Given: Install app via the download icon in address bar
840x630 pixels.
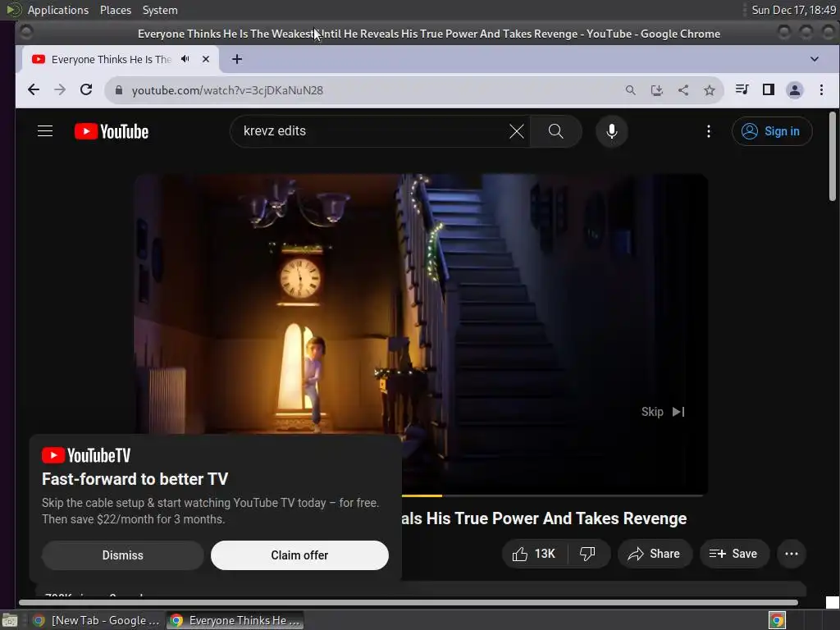Looking at the screenshot, I should point(657,90).
